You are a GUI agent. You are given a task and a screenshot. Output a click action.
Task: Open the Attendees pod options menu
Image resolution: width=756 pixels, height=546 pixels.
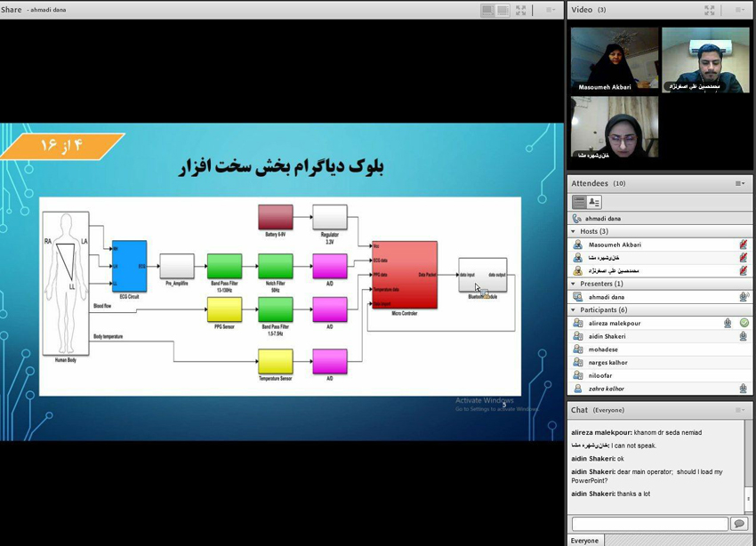coord(740,183)
